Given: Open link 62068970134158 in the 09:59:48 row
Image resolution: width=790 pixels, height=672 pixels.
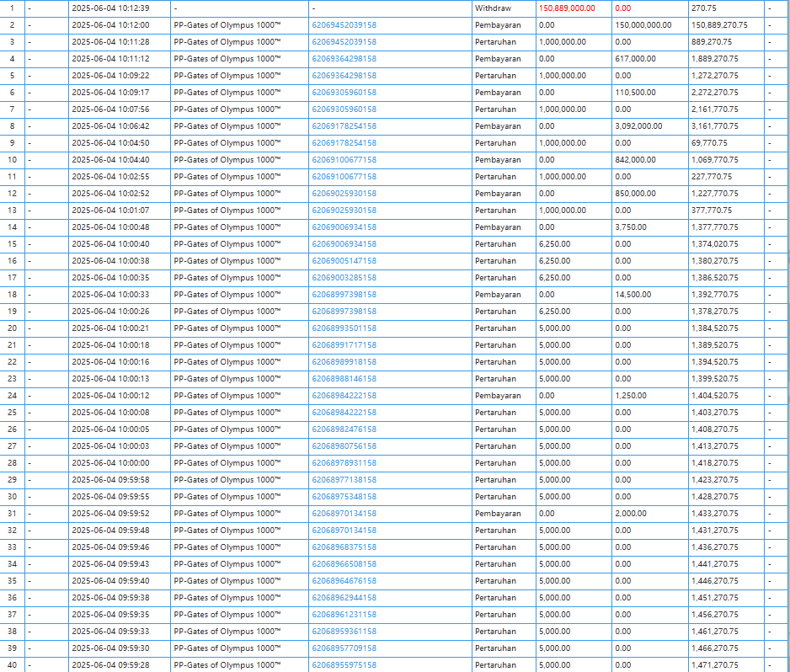Looking at the screenshot, I should (x=344, y=531).
